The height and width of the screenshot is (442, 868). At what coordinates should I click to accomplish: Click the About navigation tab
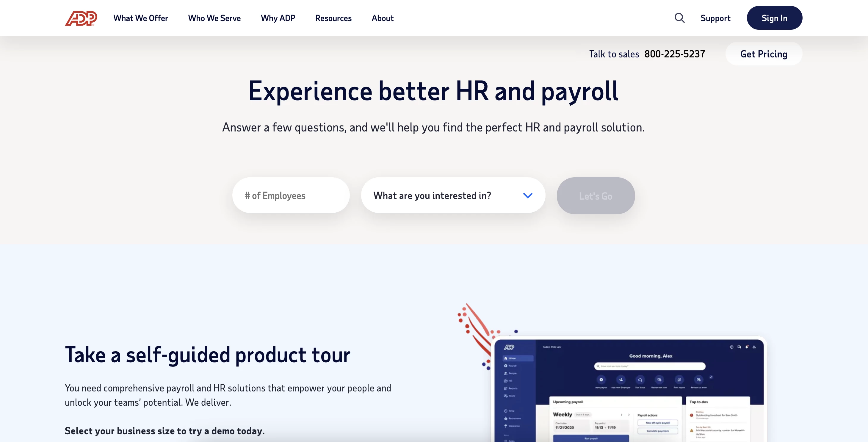point(383,18)
